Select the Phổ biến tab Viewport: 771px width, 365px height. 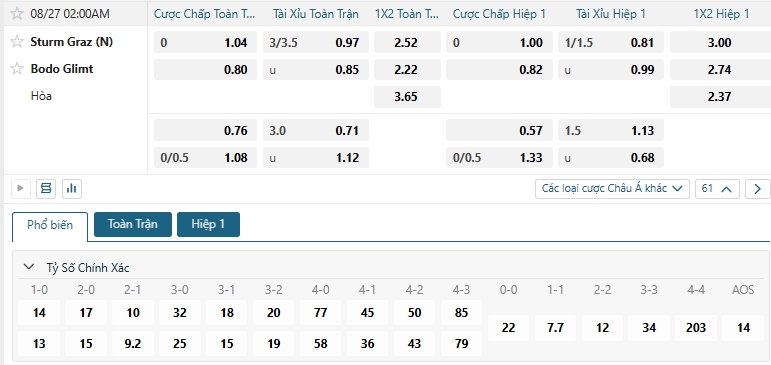click(x=50, y=226)
